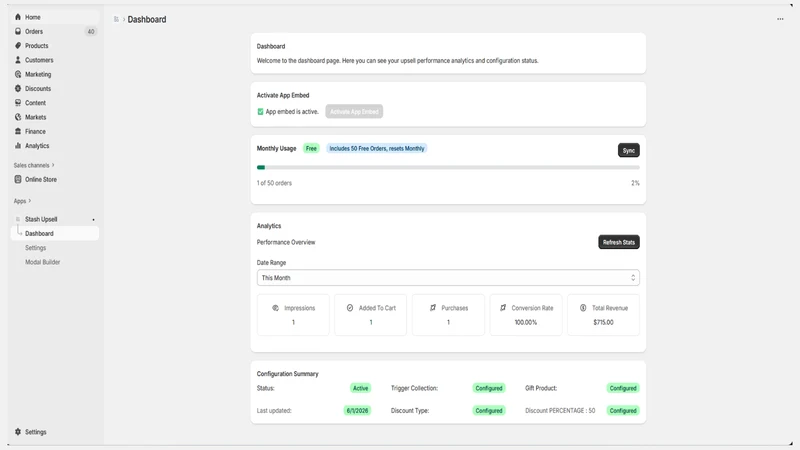Click the Total Revenue $715.00 value
Viewport: 800px width, 450px height.
pos(604,322)
